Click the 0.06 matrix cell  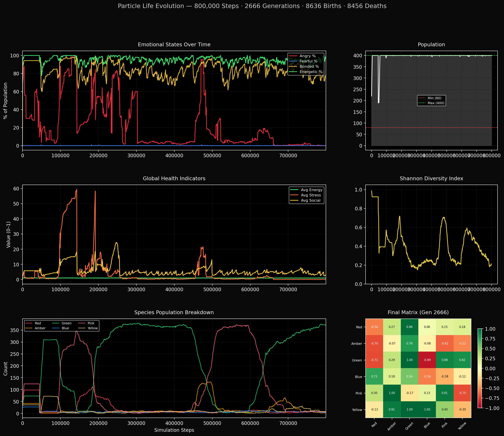click(x=427, y=327)
